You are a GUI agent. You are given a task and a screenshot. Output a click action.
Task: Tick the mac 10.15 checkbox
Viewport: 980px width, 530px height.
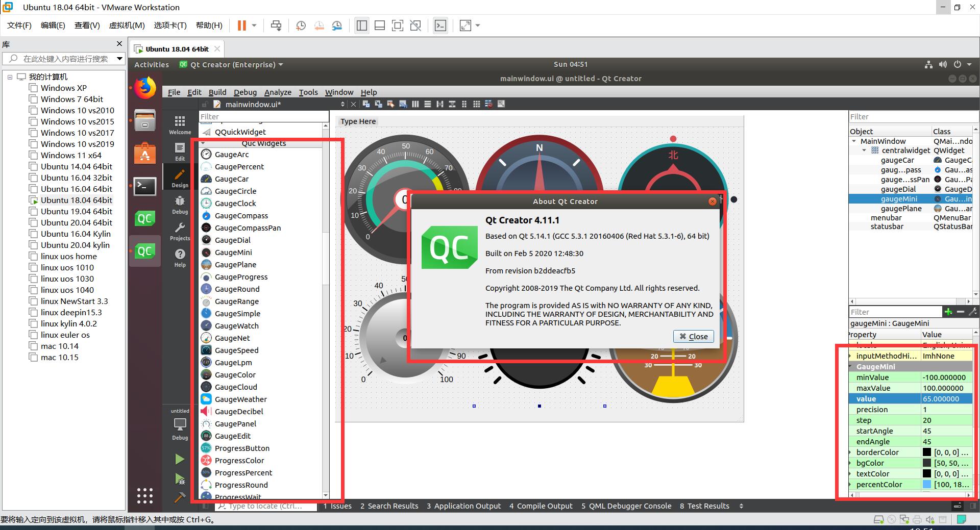[x=34, y=357]
